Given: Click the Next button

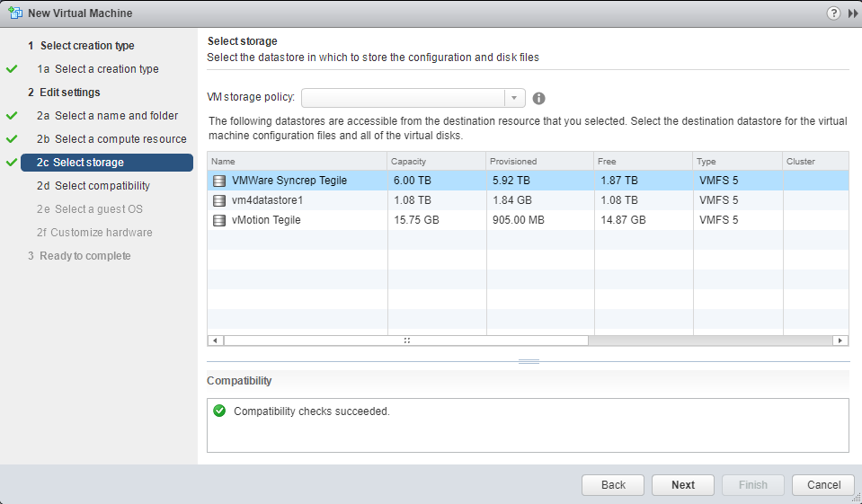Looking at the screenshot, I should pyautogui.click(x=683, y=485).
